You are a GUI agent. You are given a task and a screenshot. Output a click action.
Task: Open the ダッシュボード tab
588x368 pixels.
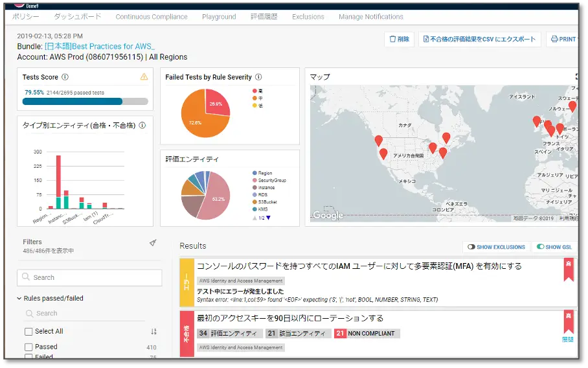(x=78, y=16)
